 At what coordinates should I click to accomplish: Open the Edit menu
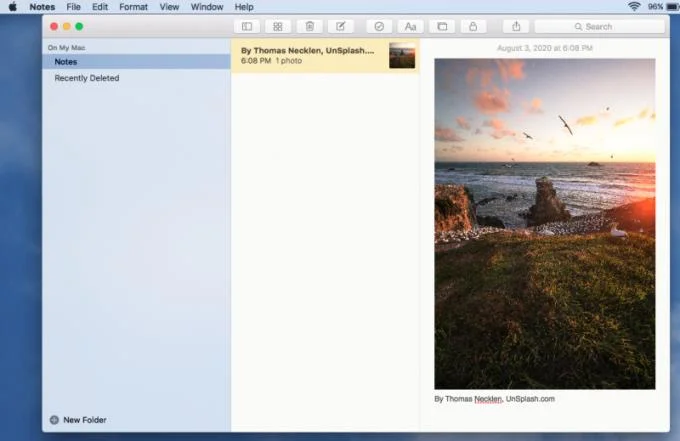100,7
